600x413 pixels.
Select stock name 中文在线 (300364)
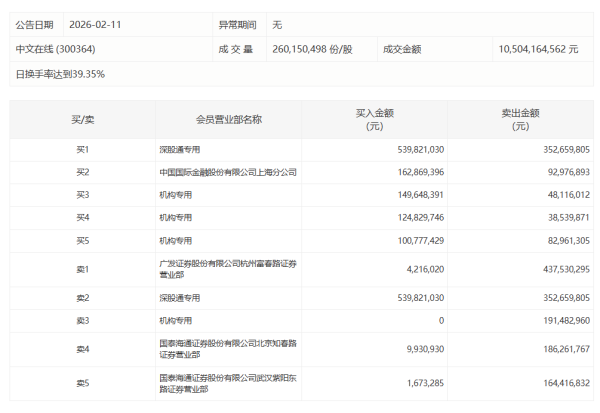pyautogui.click(x=55, y=49)
